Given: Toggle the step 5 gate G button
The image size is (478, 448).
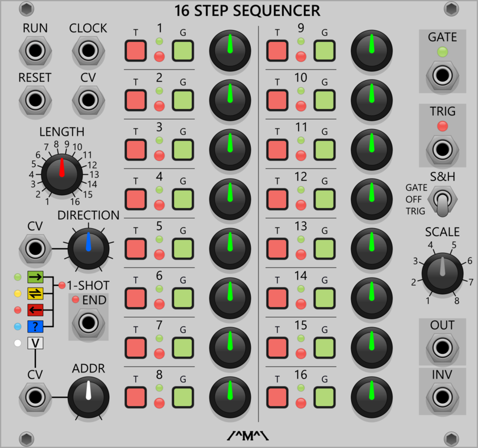Looking at the screenshot, I should [x=183, y=249].
